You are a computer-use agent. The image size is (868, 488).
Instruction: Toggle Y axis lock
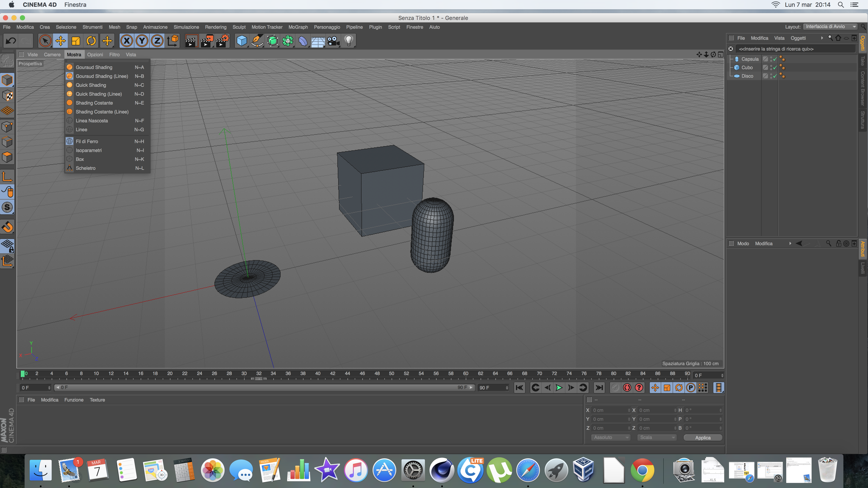(142, 41)
